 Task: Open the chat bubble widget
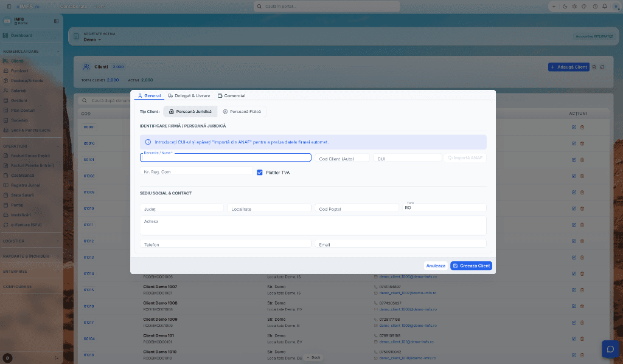tap(610, 349)
